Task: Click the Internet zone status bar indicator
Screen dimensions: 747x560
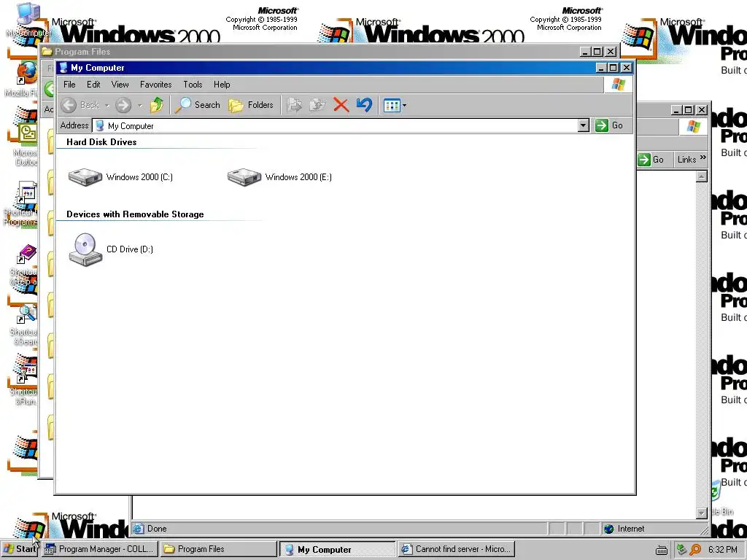Action: point(624,529)
